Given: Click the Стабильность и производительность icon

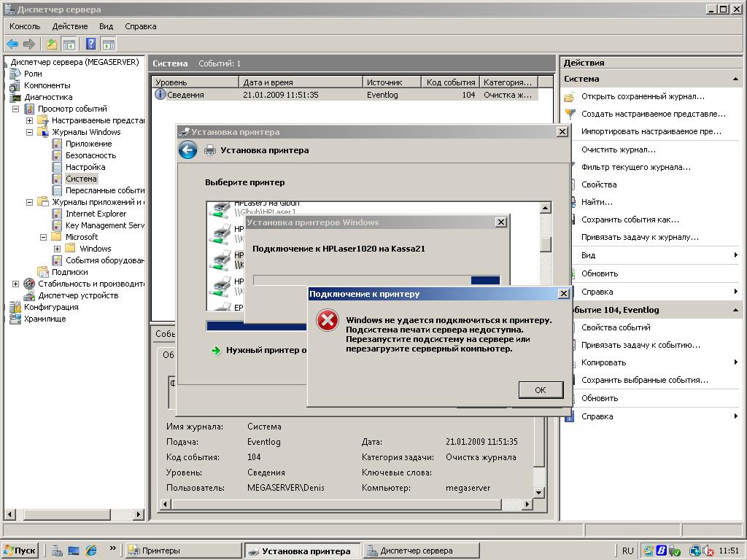Looking at the screenshot, I should coord(29,284).
